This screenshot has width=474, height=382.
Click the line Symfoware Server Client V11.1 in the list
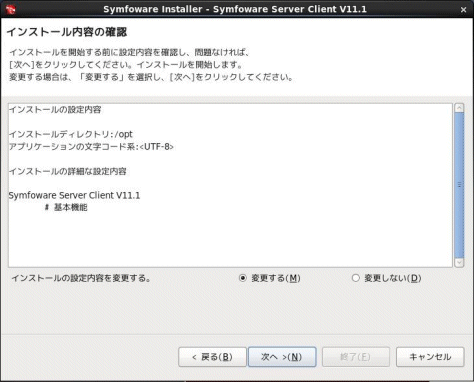[x=74, y=195]
